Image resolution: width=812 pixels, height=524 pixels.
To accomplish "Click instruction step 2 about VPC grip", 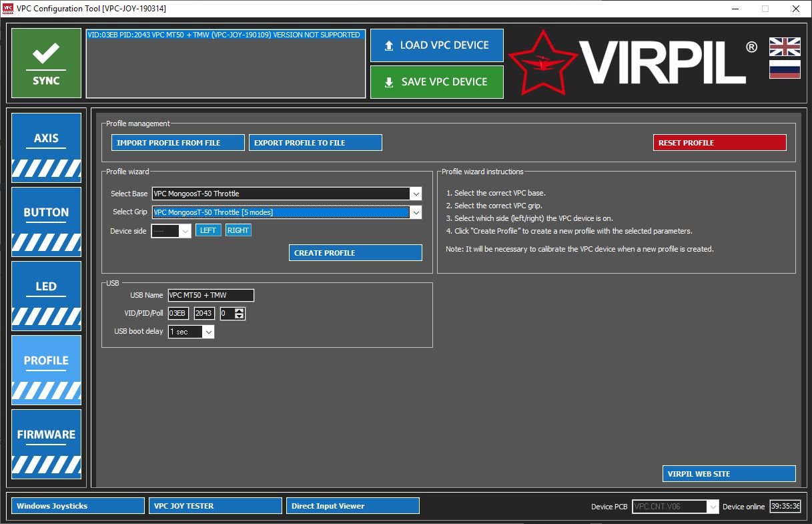I will 495,206.
